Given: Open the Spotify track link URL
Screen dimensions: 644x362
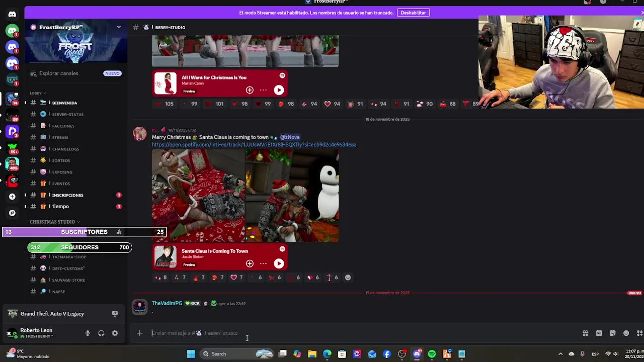Looking at the screenshot, I should [254, 145].
